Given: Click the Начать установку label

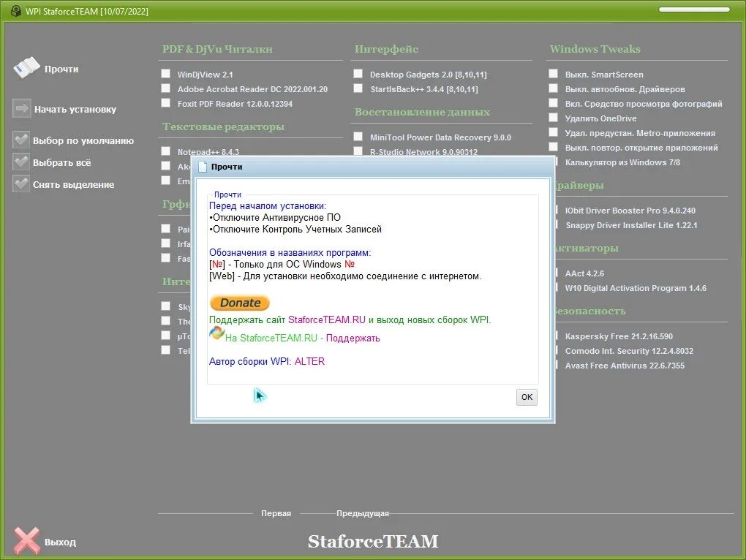Looking at the screenshot, I should (75, 110).
